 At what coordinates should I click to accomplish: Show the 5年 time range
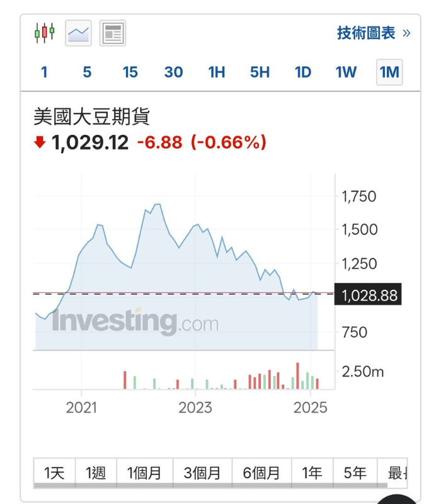355,472
